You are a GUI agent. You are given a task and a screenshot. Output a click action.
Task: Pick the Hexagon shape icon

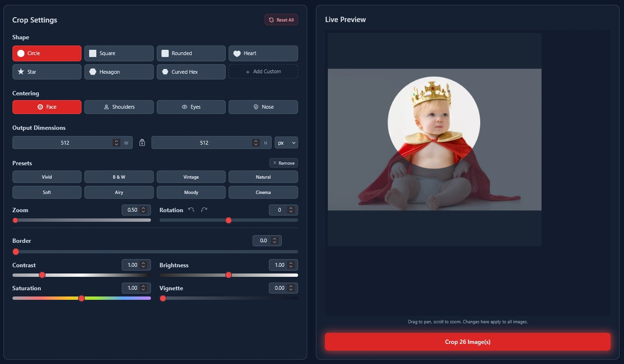pyautogui.click(x=93, y=72)
